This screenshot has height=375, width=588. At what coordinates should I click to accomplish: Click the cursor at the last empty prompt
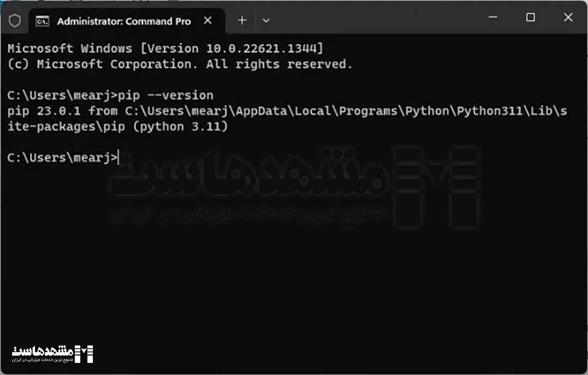click(119, 158)
